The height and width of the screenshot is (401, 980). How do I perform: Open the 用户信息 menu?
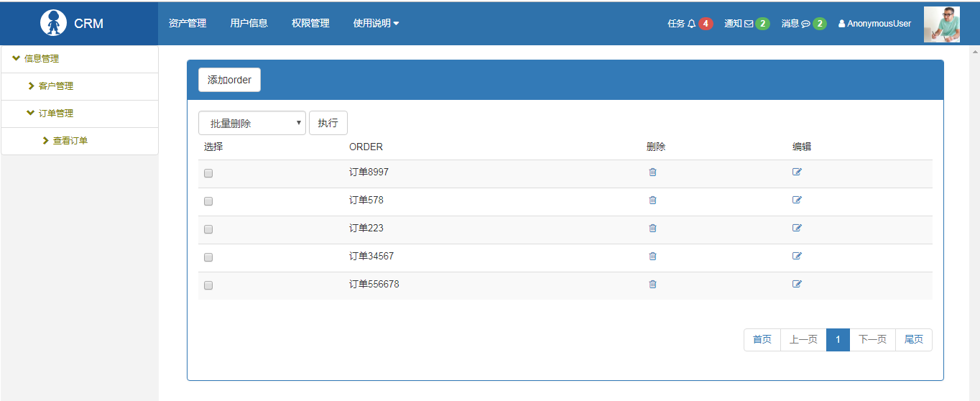pos(249,23)
